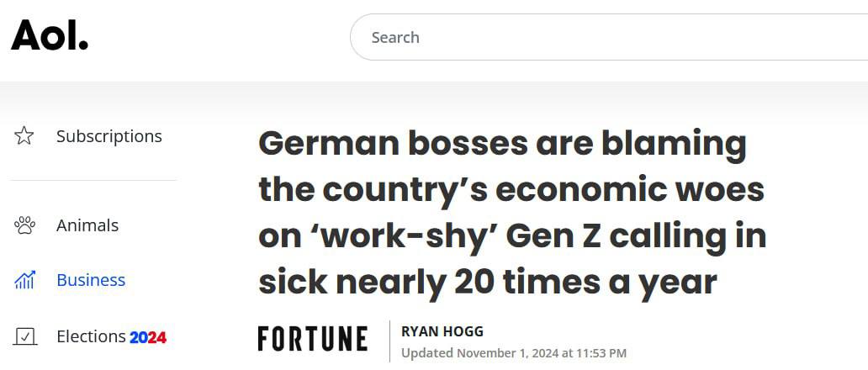Image resolution: width=868 pixels, height=370 pixels.
Task: Open author Ryan Hogg's page
Action: (x=442, y=331)
